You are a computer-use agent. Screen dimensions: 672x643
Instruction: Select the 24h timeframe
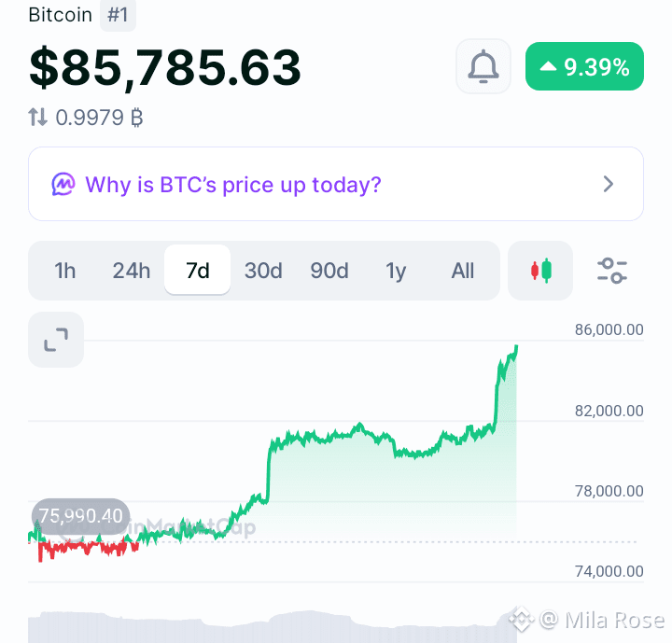(132, 271)
